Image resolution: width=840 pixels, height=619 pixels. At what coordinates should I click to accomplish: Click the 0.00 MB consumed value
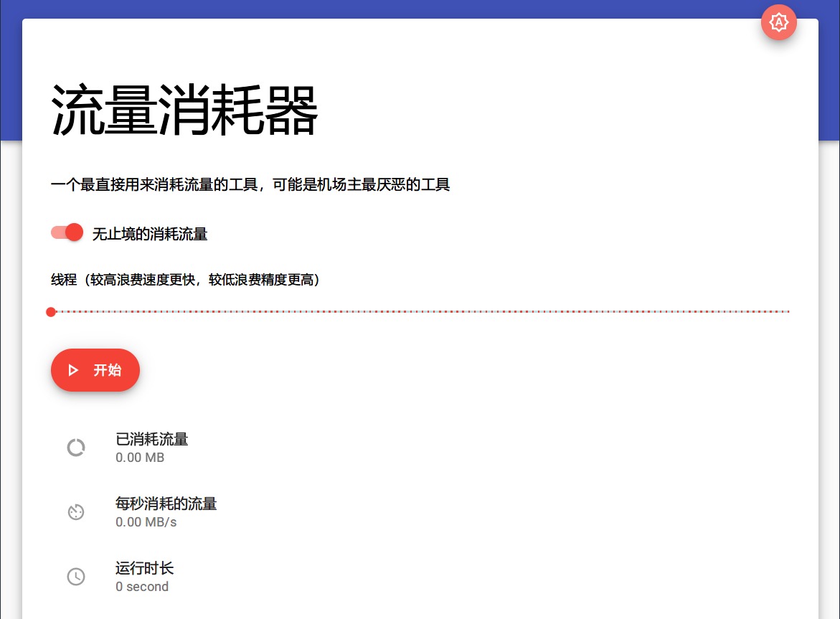click(139, 457)
